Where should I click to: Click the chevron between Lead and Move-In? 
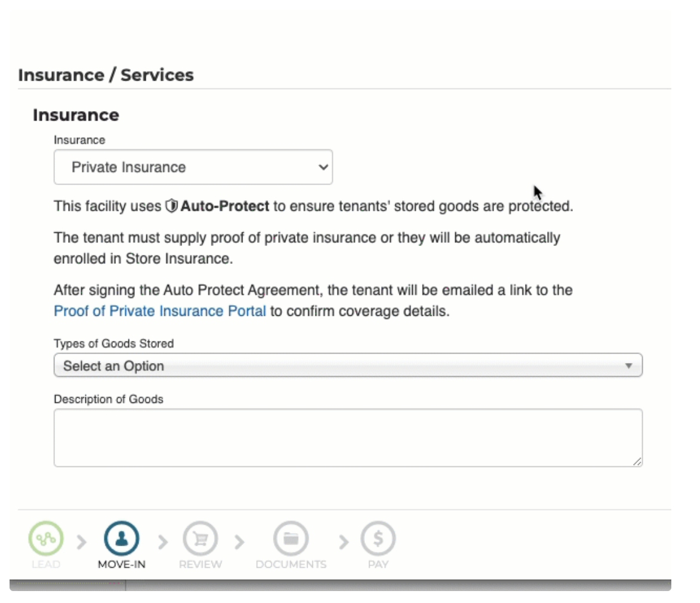pyautogui.click(x=82, y=542)
